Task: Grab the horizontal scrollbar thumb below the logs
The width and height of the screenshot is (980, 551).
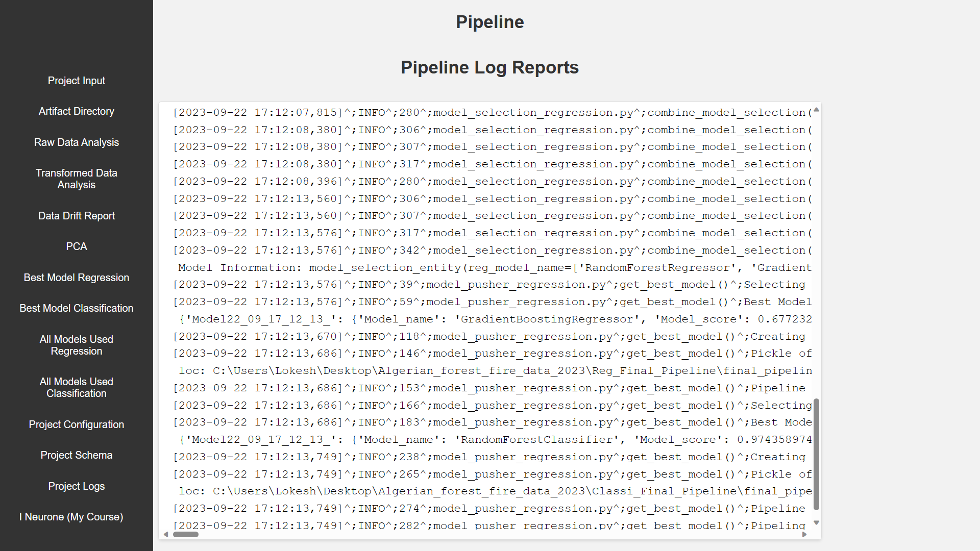Action: [186, 534]
